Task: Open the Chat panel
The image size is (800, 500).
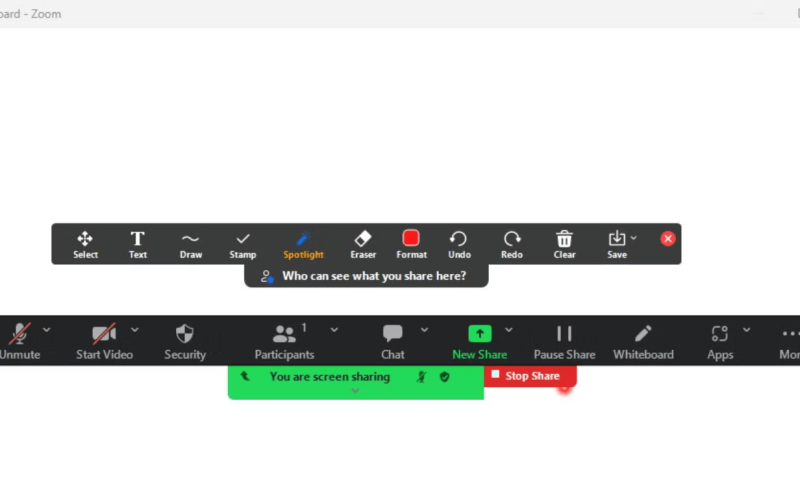Action: point(392,341)
